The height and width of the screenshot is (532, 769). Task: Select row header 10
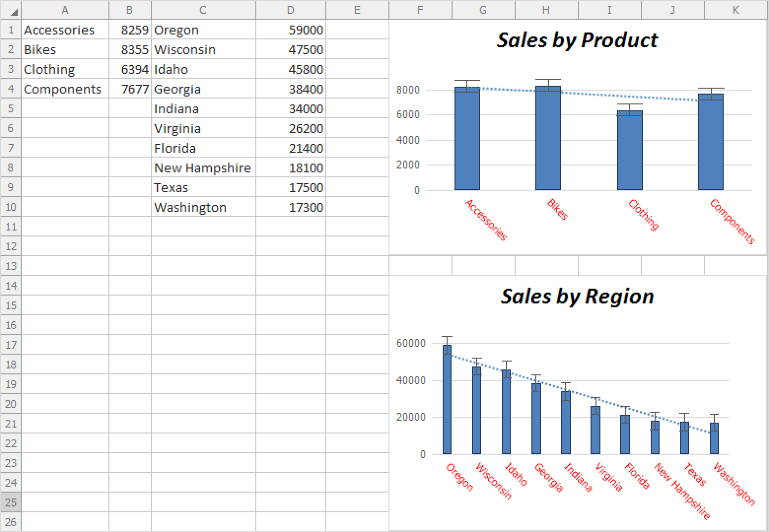click(x=10, y=207)
